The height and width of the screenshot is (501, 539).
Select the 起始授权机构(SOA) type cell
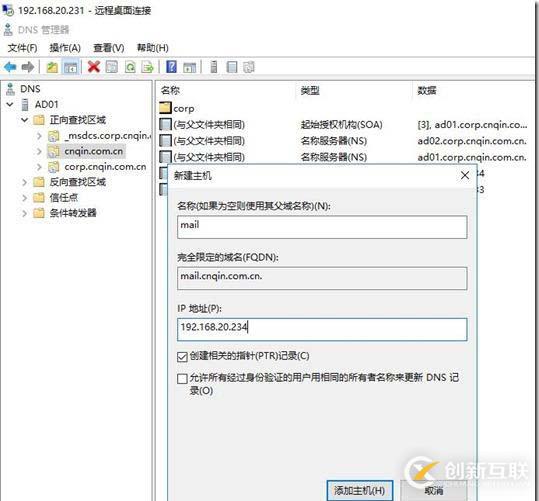(x=342, y=124)
